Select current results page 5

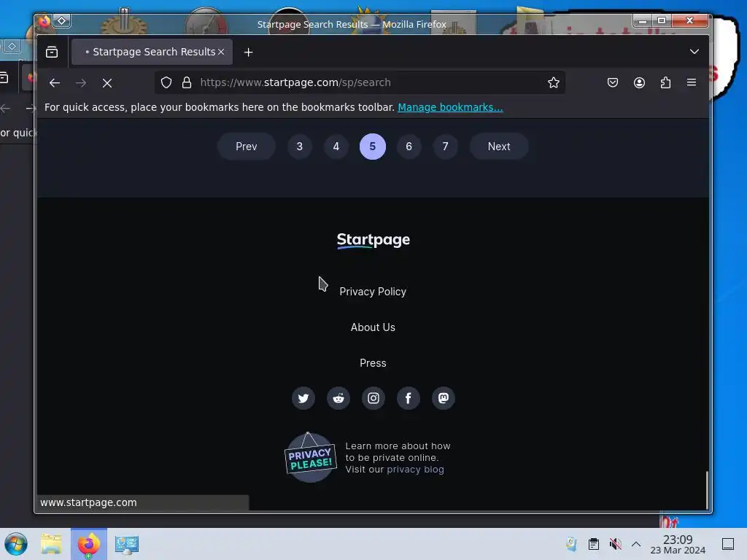(x=373, y=146)
